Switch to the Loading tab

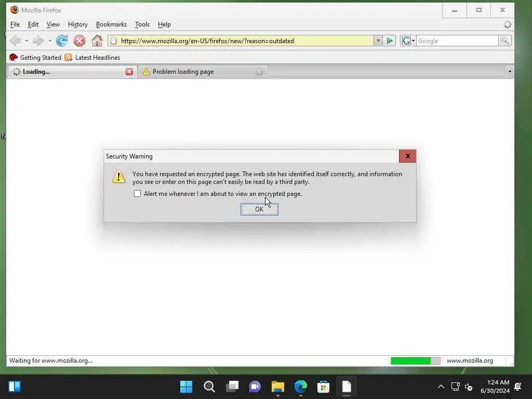click(x=72, y=72)
